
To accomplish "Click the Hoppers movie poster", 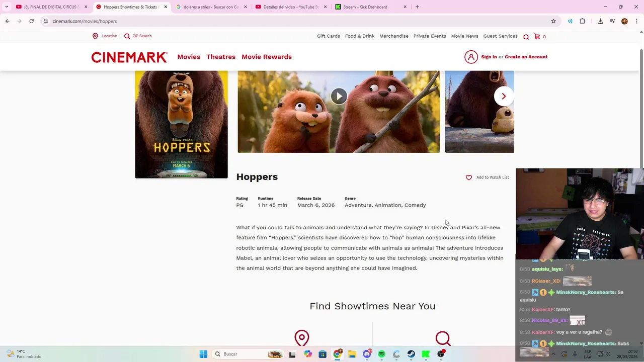I will (x=181, y=124).
